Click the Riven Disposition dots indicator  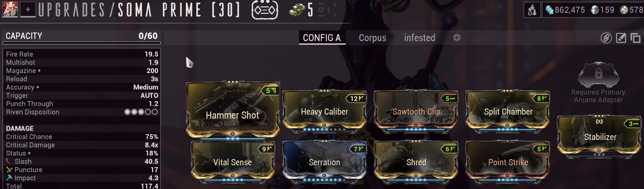[141, 112]
